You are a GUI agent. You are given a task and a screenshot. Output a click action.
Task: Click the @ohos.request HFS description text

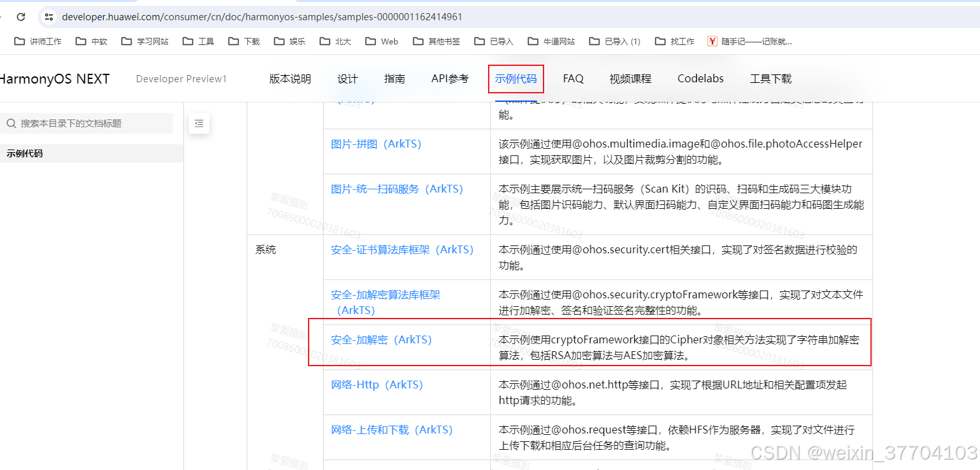tap(677, 437)
